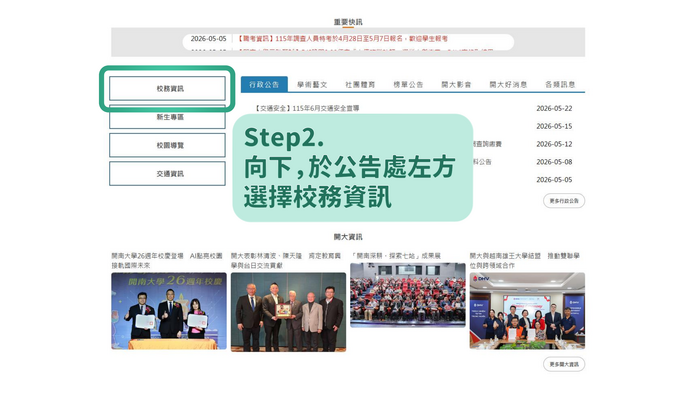The image size is (700, 394).
Task: Click the 校務資訊 button
Action: (167, 88)
